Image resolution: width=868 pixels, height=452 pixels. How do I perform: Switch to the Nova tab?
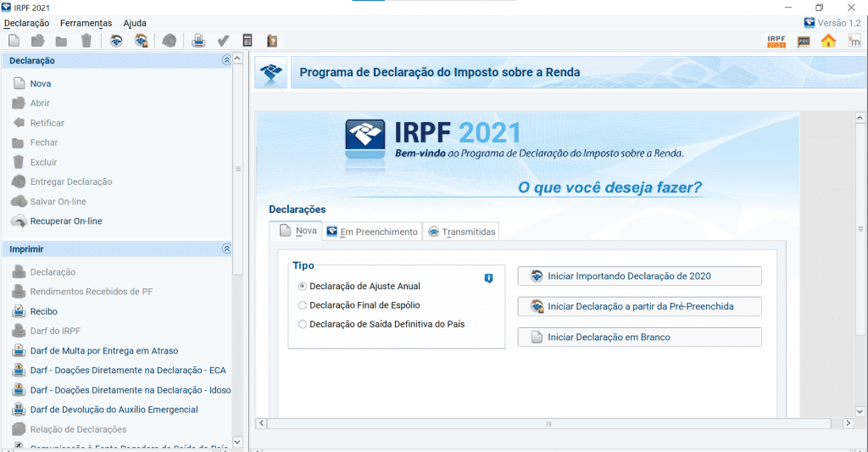point(296,231)
